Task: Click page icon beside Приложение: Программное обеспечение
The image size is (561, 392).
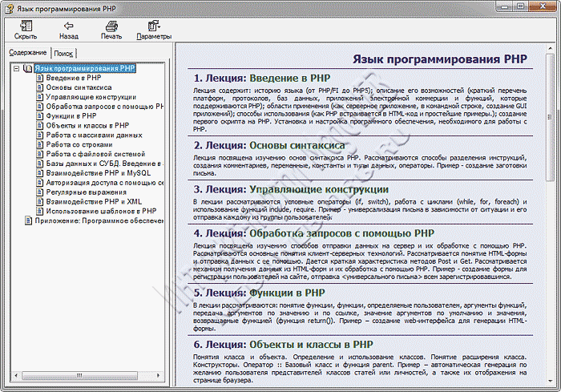Action: point(28,220)
